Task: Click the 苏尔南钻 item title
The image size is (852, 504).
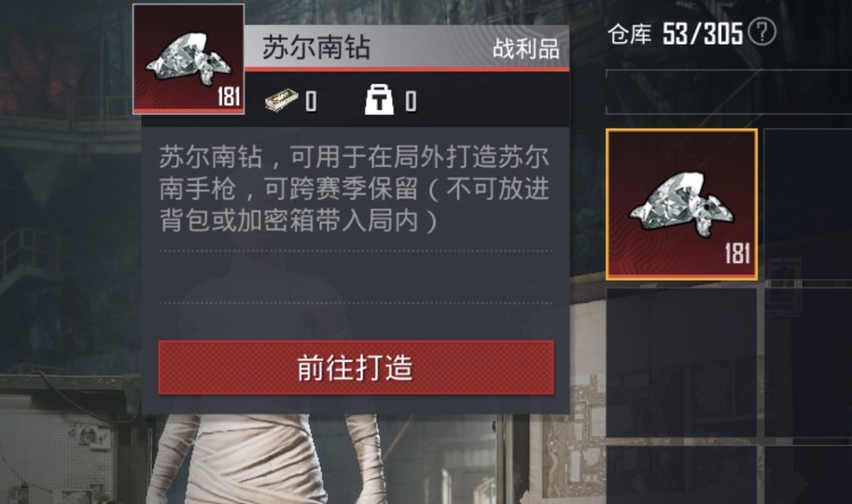Action: pyautogui.click(x=316, y=48)
